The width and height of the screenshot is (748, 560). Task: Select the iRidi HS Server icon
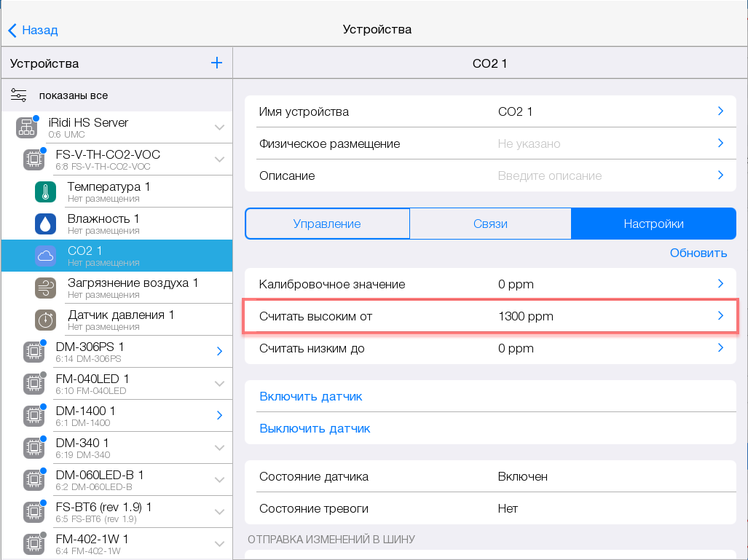click(x=27, y=128)
